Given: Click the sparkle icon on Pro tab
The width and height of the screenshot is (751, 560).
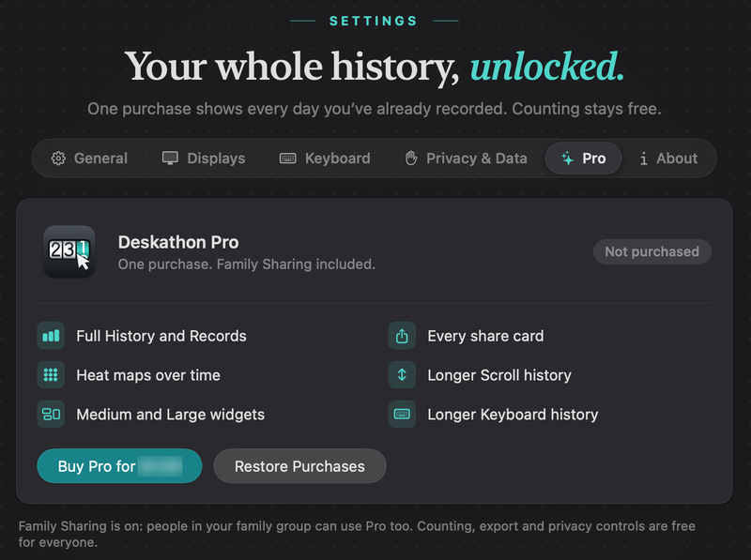Looking at the screenshot, I should 568,159.
